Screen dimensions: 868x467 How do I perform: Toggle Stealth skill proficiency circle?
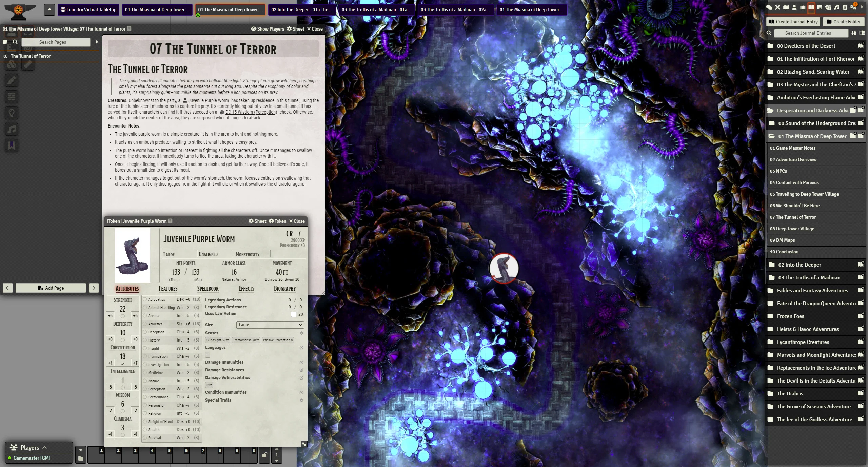click(145, 430)
